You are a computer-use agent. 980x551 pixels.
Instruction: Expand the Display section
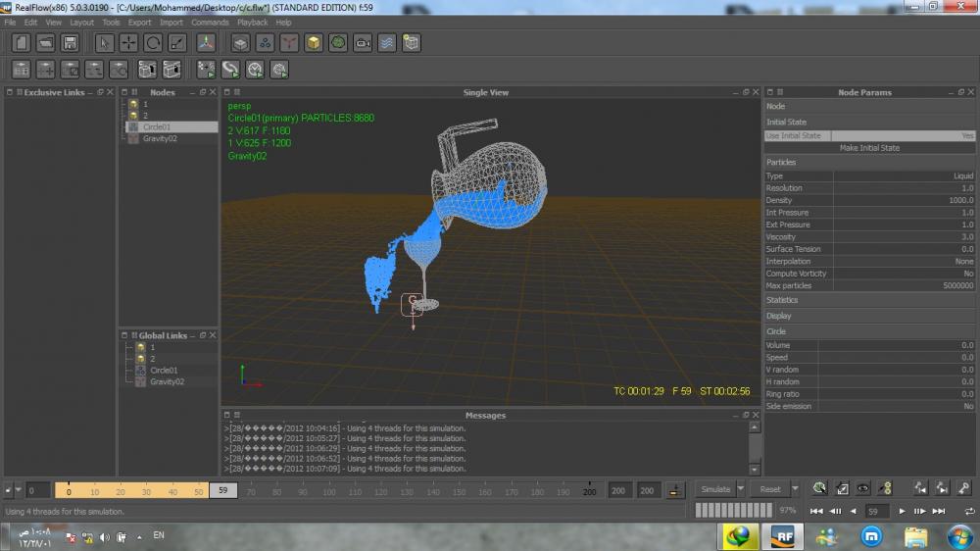(869, 316)
